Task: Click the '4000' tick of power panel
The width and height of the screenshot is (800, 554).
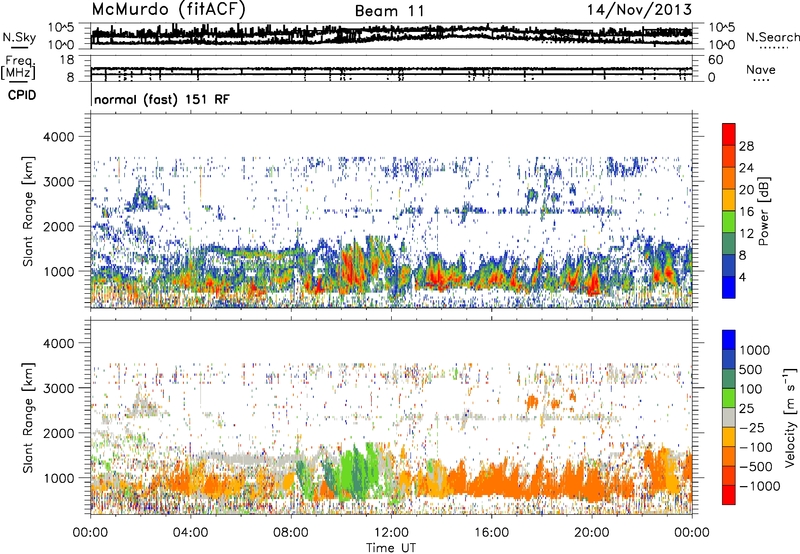Action: click(58, 137)
